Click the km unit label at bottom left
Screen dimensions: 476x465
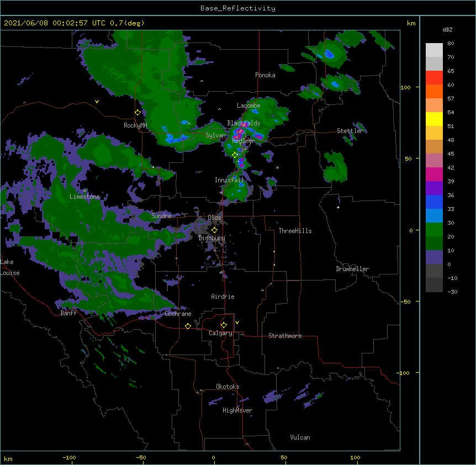tap(8, 458)
